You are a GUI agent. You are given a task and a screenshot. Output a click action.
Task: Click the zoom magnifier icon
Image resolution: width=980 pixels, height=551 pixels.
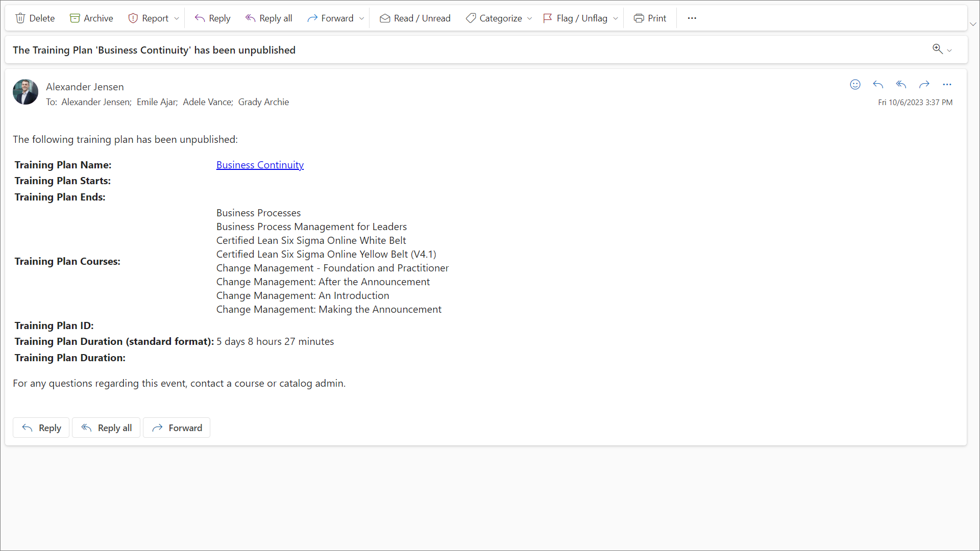click(x=937, y=49)
